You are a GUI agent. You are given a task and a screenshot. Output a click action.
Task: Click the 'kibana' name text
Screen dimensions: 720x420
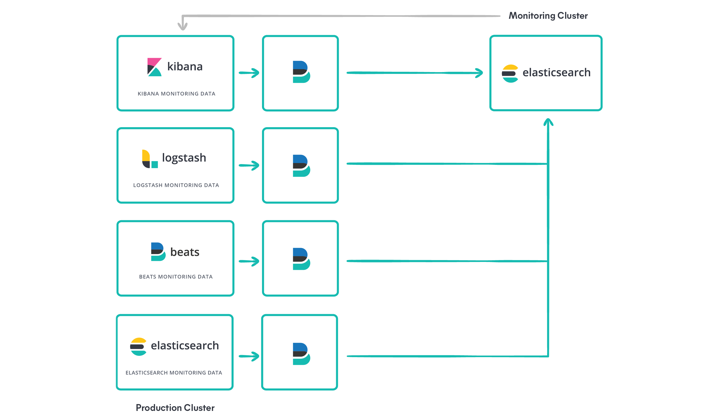pyautogui.click(x=185, y=67)
